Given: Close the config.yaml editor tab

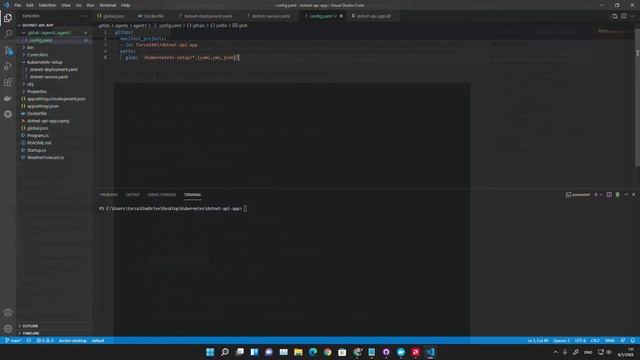Looking at the screenshot, I should 341,16.
